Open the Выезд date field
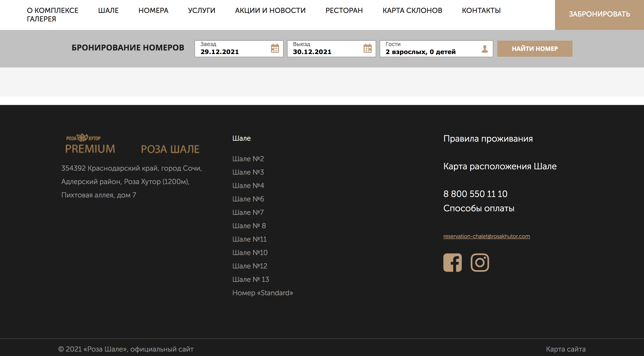This screenshot has width=644, height=356. pyautogui.click(x=325, y=49)
